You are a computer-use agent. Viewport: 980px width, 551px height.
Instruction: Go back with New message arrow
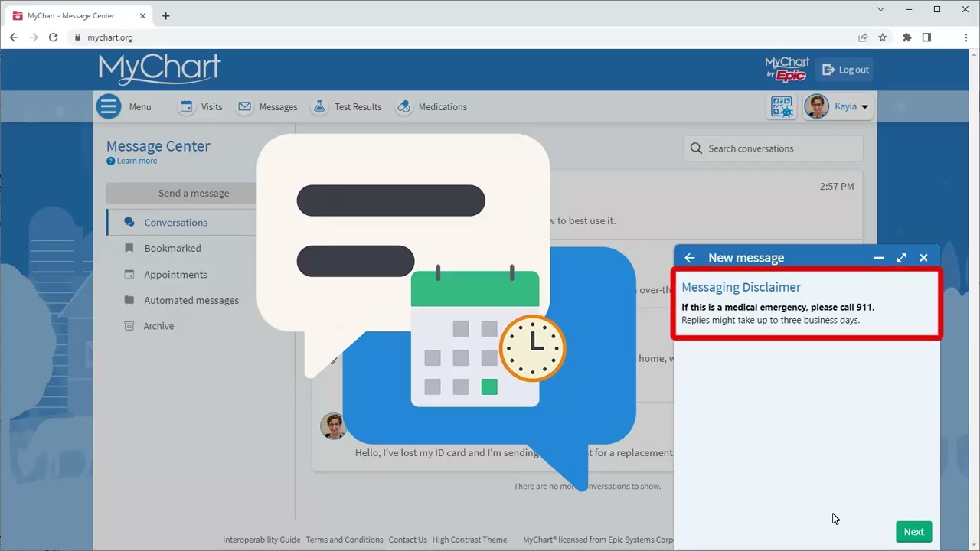690,258
